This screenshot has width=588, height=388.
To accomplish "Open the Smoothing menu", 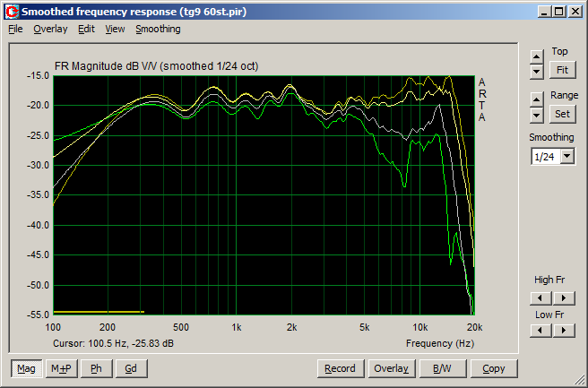I will coord(158,30).
